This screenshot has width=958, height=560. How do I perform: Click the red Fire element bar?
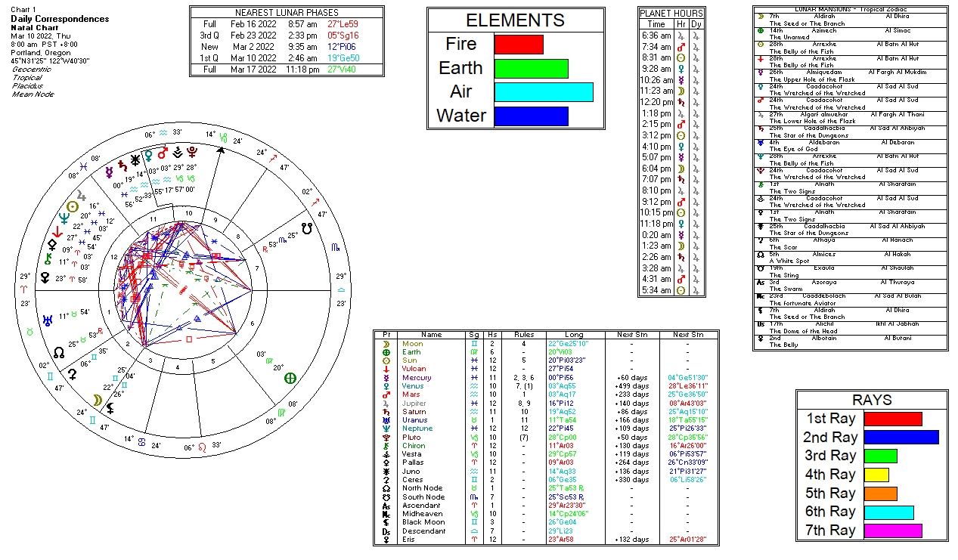[x=519, y=44]
